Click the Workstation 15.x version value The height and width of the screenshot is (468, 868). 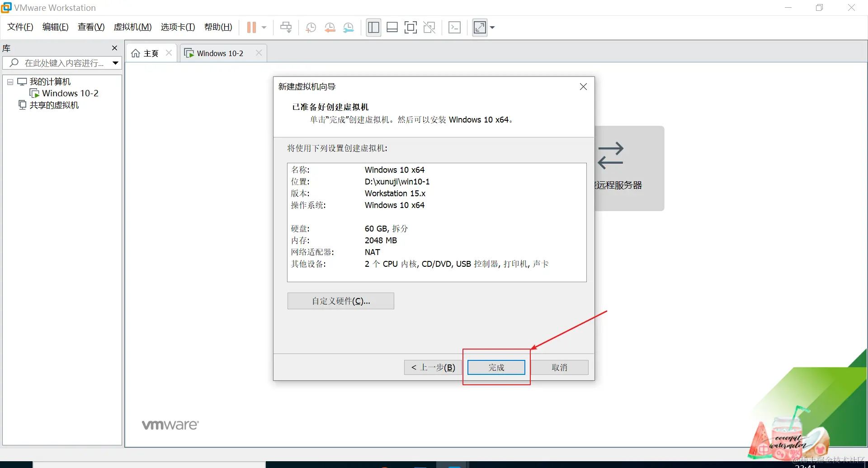[395, 194]
